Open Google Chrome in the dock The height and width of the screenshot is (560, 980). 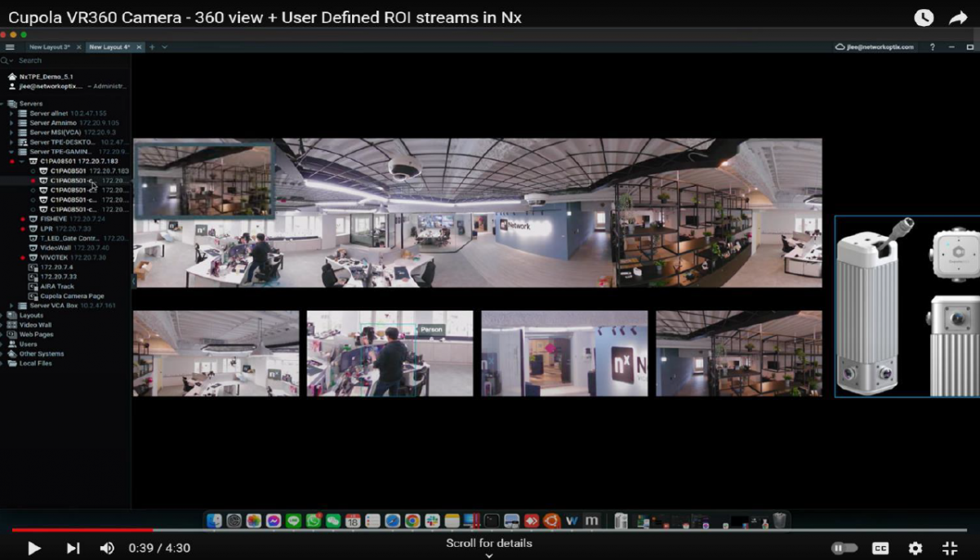coord(412,520)
